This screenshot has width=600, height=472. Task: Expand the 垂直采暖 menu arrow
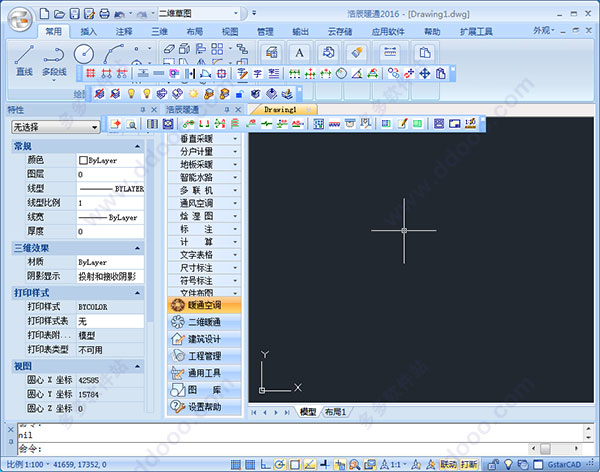[x=235, y=139]
